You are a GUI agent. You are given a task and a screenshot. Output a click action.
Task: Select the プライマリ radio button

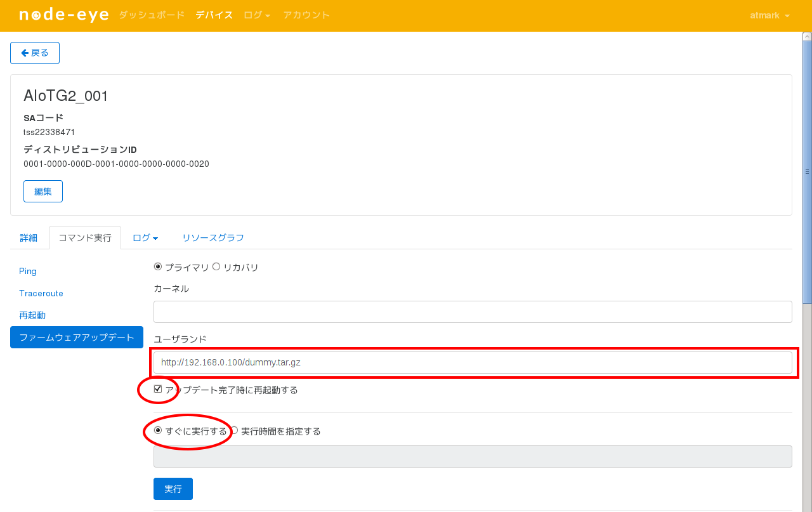[158, 267]
